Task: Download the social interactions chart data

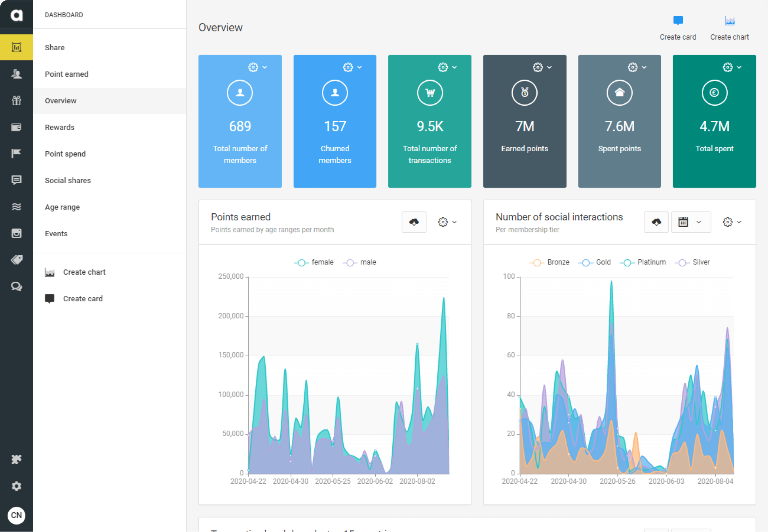Action: [656, 222]
